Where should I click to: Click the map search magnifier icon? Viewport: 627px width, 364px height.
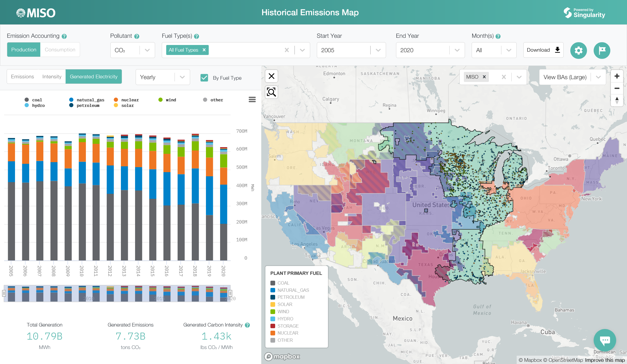(x=272, y=92)
